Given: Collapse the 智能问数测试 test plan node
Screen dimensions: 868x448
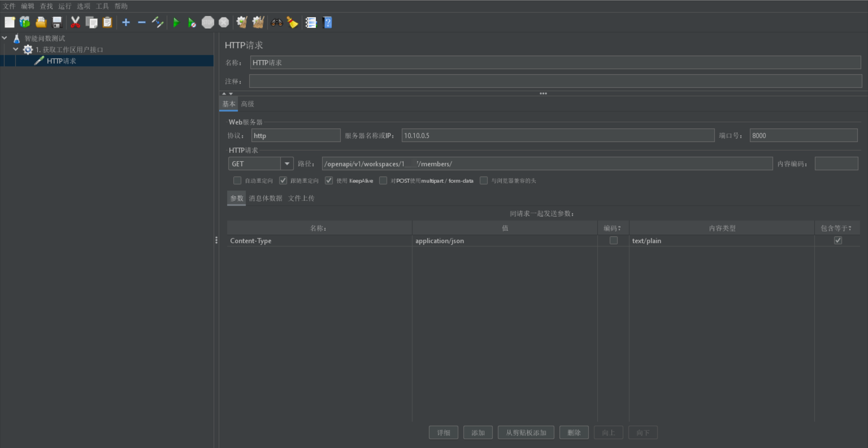Looking at the screenshot, I should click(5, 38).
